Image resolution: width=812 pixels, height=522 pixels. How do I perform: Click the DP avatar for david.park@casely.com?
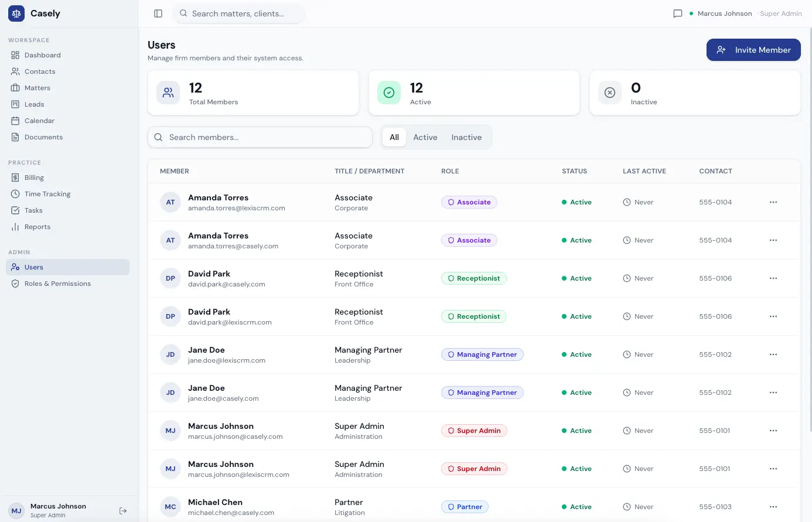click(x=170, y=278)
